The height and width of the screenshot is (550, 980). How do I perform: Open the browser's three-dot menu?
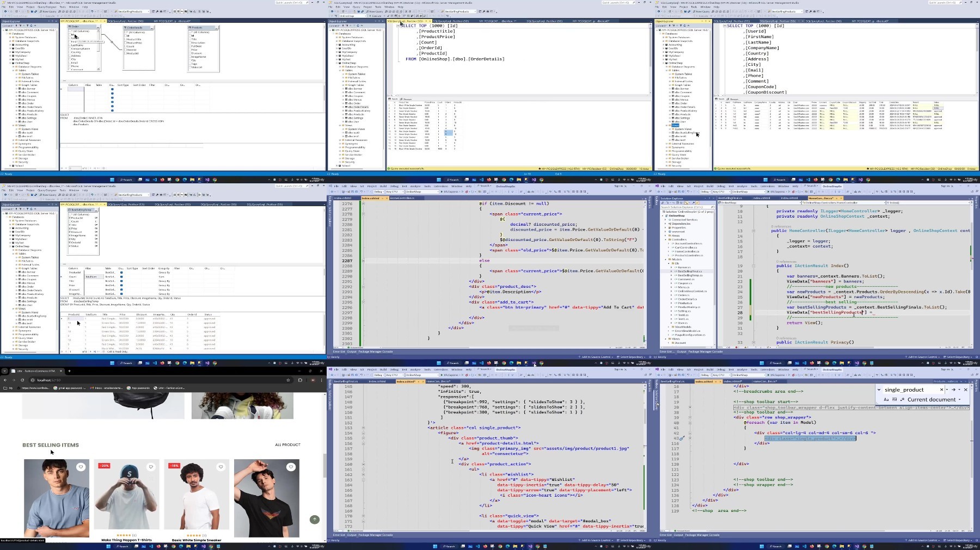tap(321, 380)
